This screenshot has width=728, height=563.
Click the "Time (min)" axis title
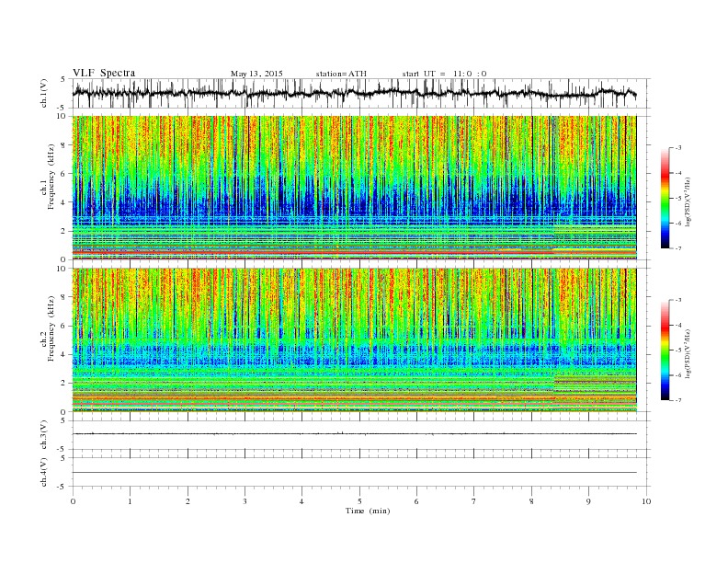[368, 511]
